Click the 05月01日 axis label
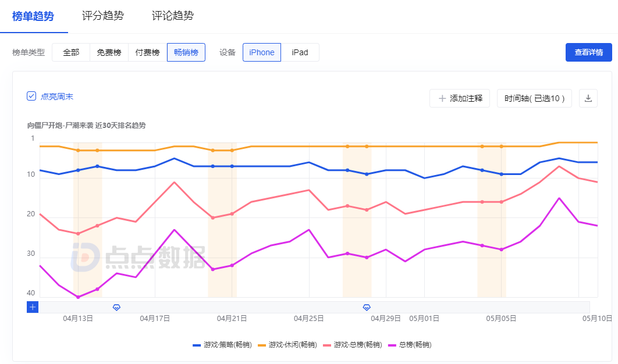Screen dimensions: 618x364 (424, 318)
